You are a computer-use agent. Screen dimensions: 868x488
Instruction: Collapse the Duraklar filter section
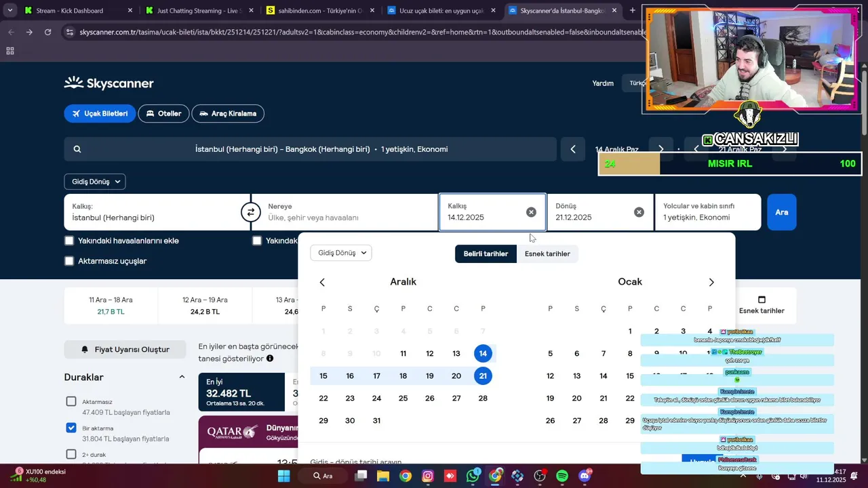click(182, 377)
